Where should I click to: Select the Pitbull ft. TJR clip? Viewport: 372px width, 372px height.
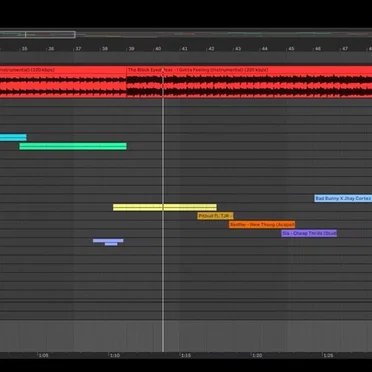(x=215, y=216)
